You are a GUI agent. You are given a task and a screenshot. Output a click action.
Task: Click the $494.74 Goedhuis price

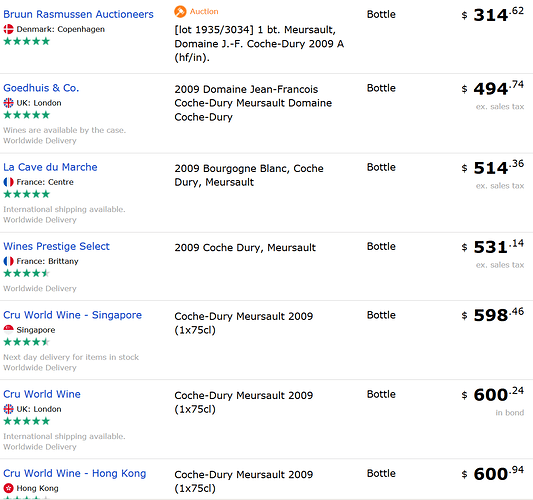(493, 88)
